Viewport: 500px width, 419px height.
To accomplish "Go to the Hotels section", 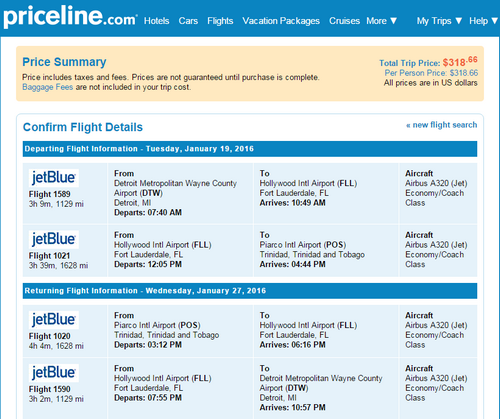I will (156, 21).
